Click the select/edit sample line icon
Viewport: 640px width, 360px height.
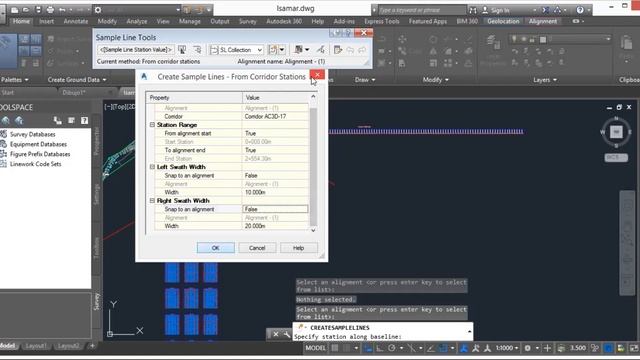pyautogui.click(x=299, y=49)
